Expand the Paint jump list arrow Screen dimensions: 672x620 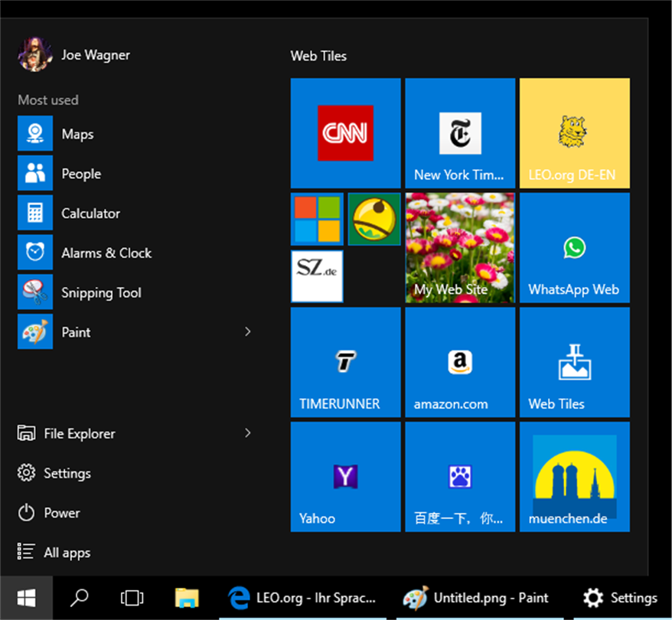coord(248,331)
